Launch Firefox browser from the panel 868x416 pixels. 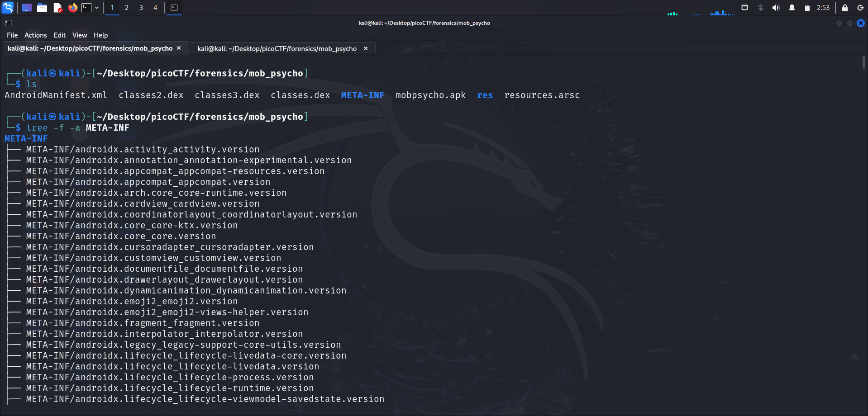click(x=72, y=8)
